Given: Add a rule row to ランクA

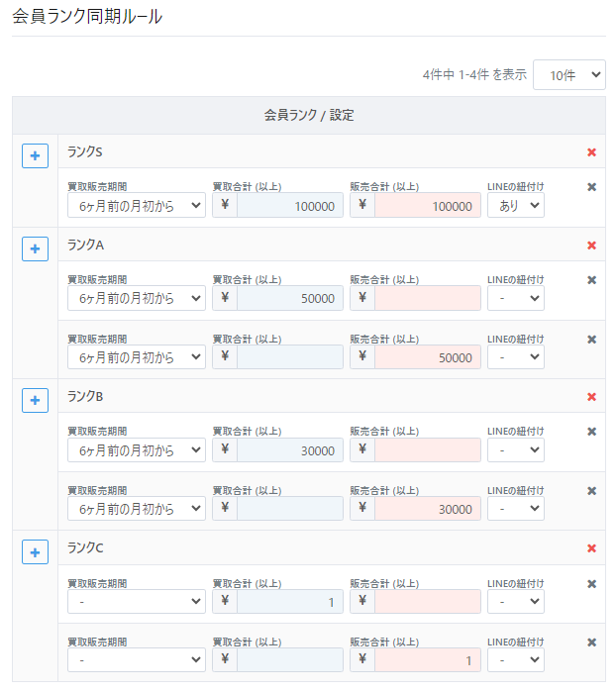Looking at the screenshot, I should pos(35,249).
